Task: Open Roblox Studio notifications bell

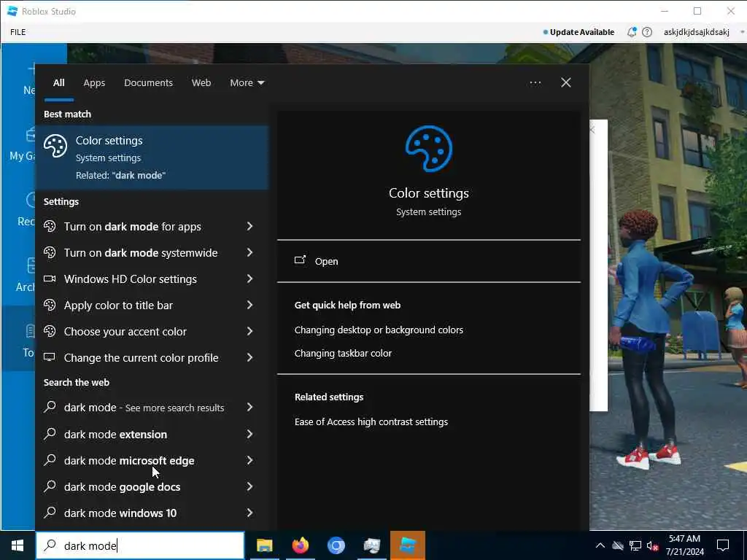Action: tap(632, 32)
